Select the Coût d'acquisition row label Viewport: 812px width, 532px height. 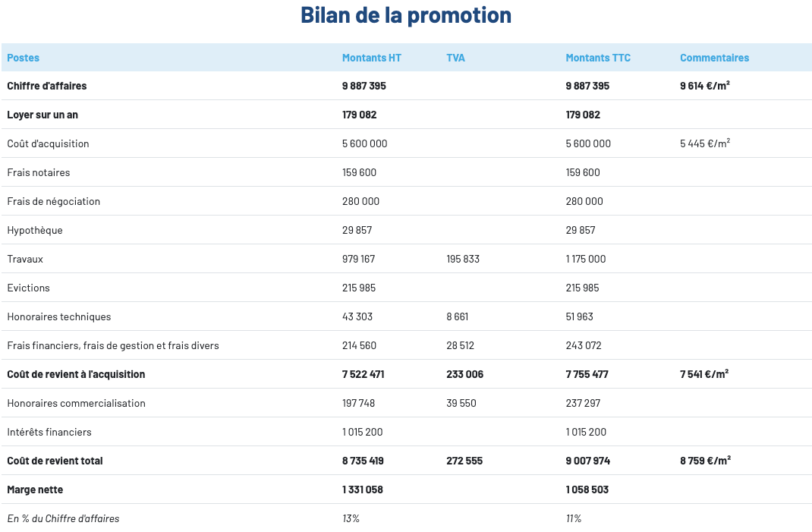[48, 143]
